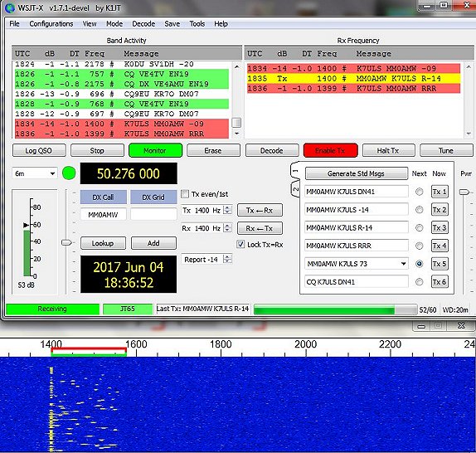This screenshot has width=476, height=453.
Task: Select the Next radio button for Tx 1
Action: point(420,192)
